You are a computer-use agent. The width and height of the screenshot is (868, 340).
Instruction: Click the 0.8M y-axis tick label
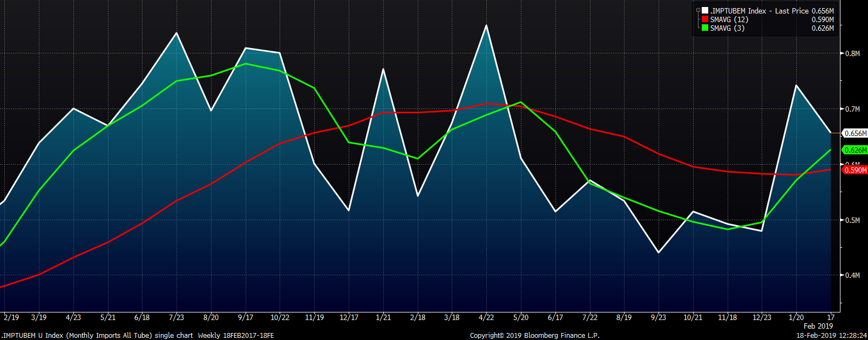pyautogui.click(x=852, y=53)
